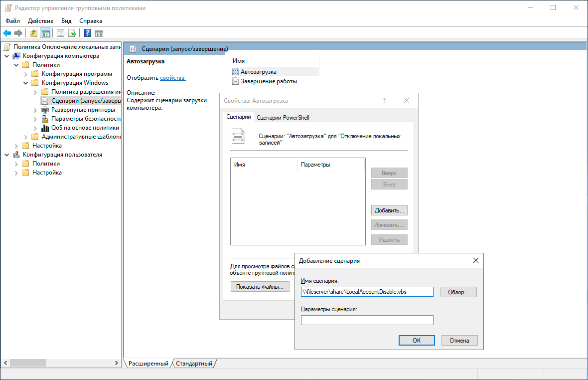This screenshot has width=588, height=380.
Task: Switch to the Стандартный view tab
Action: 194,363
